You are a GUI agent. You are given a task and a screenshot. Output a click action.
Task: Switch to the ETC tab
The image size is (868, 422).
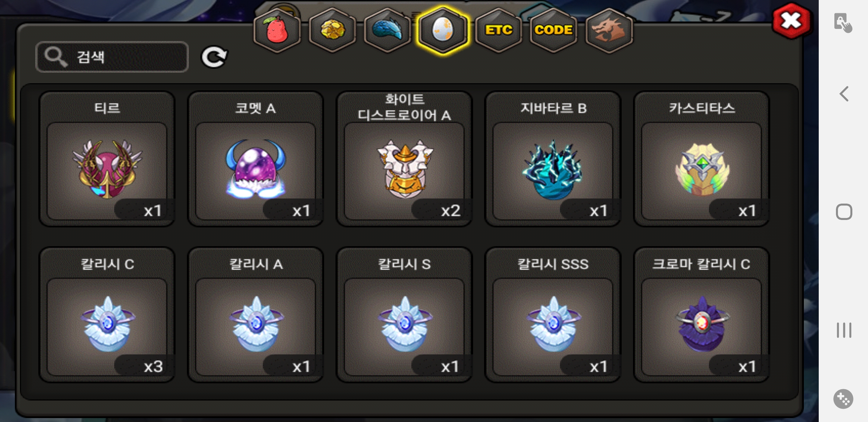(499, 30)
